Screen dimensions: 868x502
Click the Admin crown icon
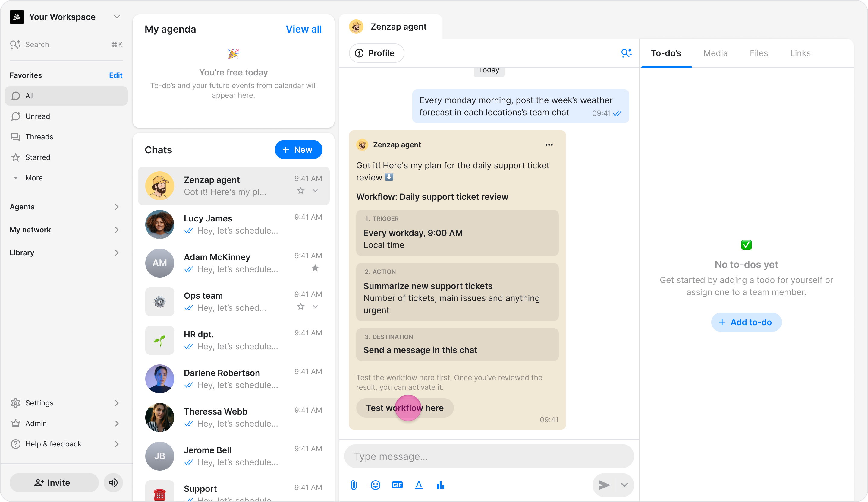tap(15, 423)
